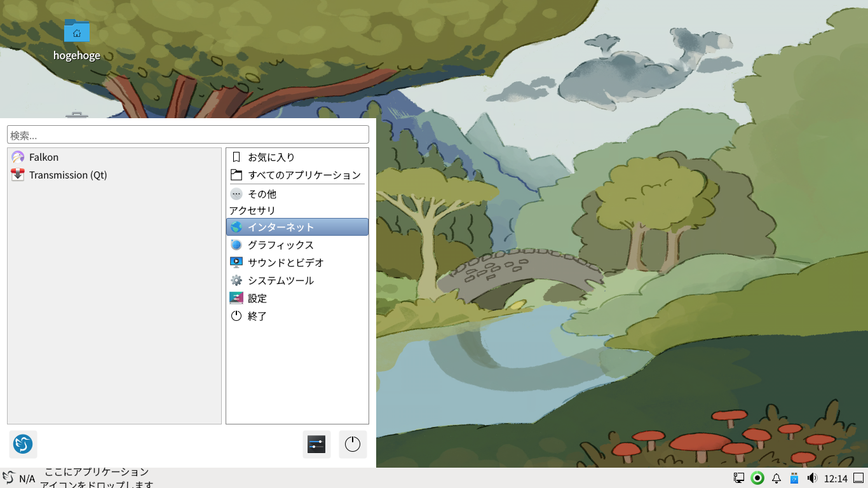Select the その他 category
Screen dimensions: 868x488
point(297,194)
